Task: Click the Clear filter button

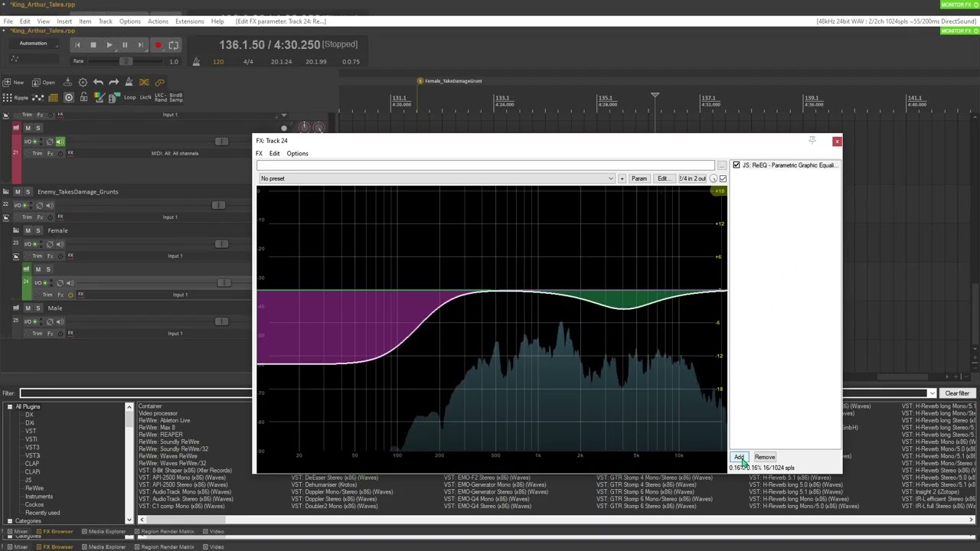Action: pyautogui.click(x=956, y=393)
